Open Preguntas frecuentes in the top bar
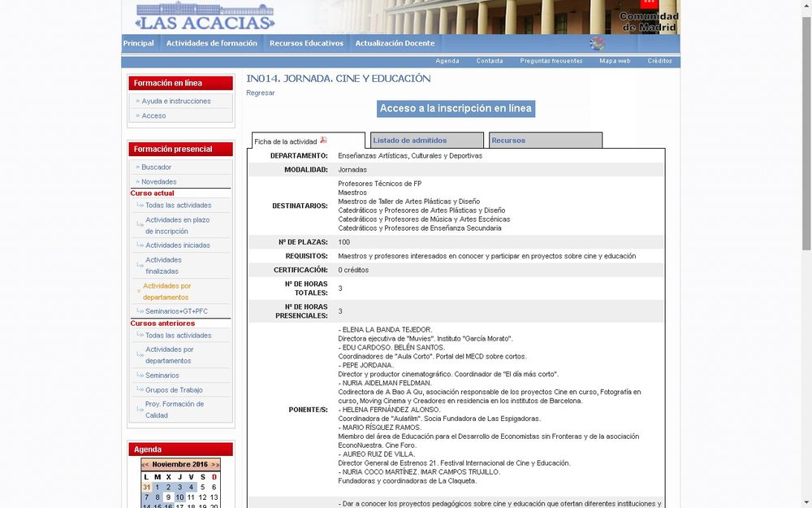This screenshot has height=508, width=812. pyautogui.click(x=551, y=62)
